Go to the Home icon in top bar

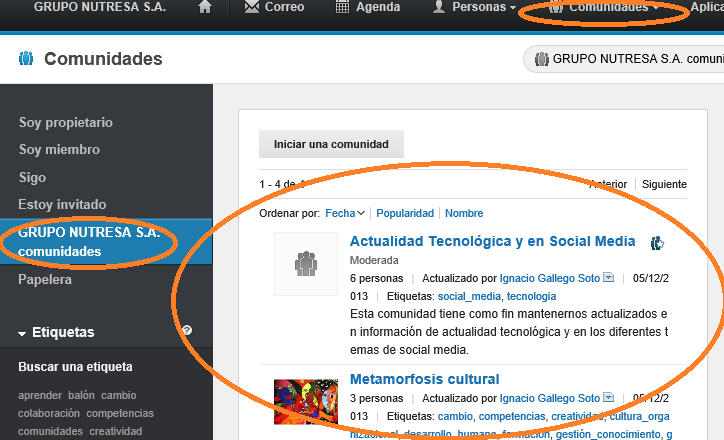205,7
